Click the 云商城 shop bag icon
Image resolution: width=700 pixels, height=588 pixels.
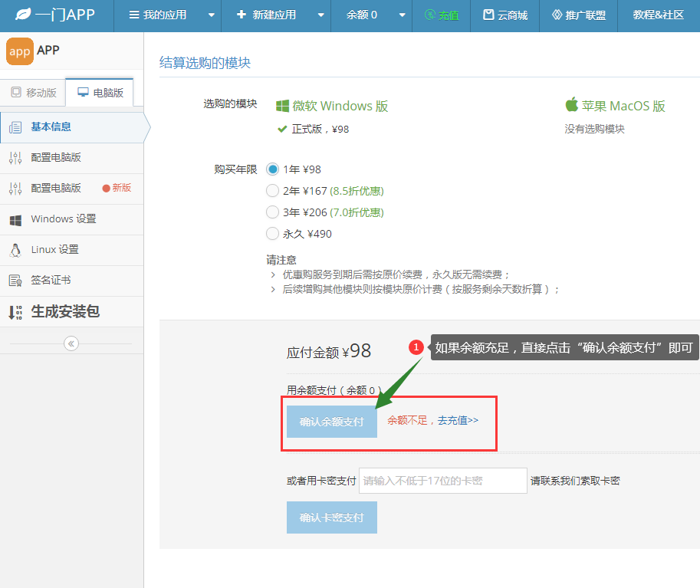tap(489, 15)
